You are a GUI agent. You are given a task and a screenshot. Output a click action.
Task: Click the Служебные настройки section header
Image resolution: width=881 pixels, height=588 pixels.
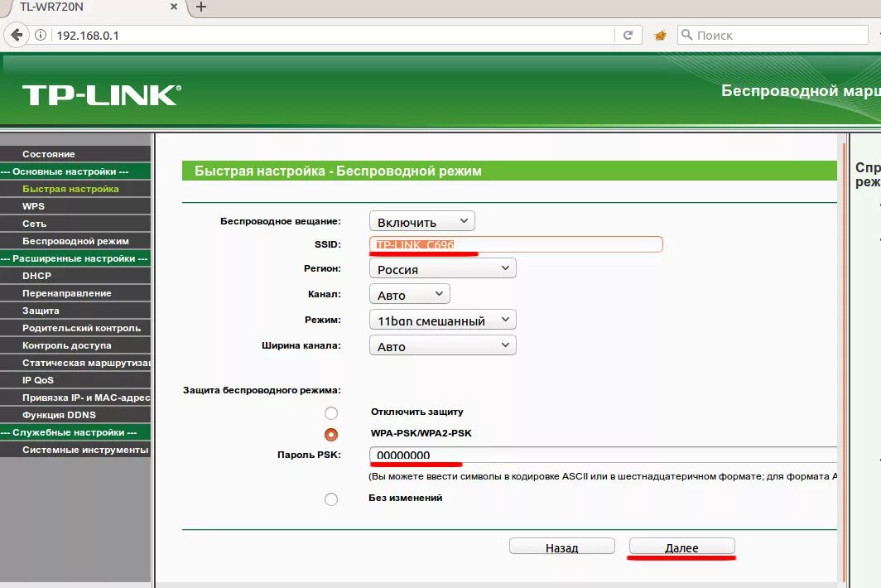pyautogui.click(x=75, y=433)
